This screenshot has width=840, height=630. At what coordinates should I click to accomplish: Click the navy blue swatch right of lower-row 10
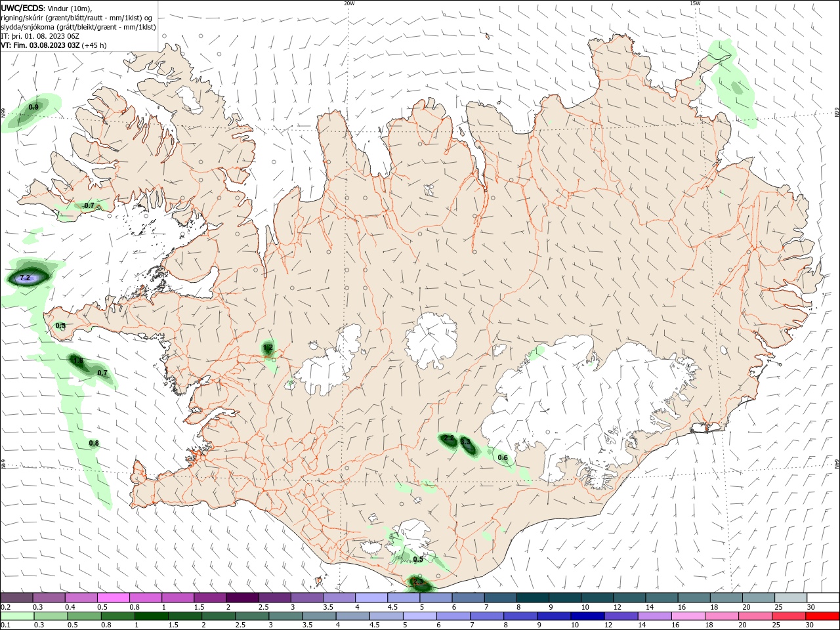coord(587,616)
